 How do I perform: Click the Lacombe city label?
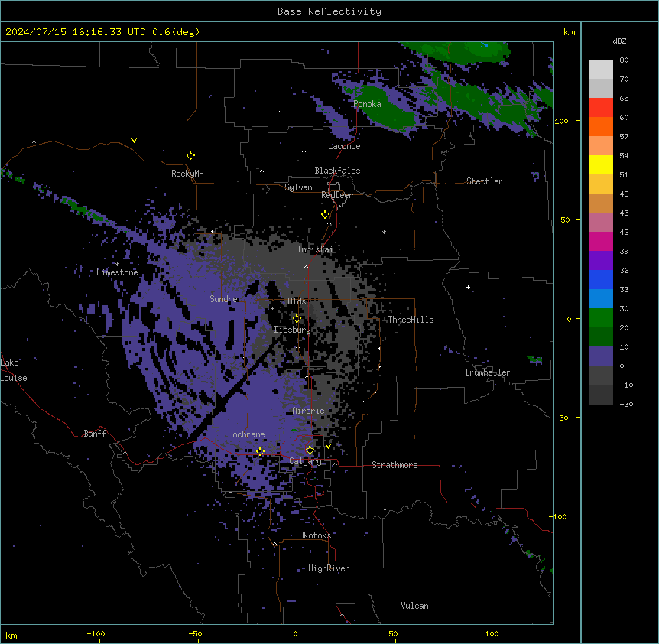(x=344, y=146)
